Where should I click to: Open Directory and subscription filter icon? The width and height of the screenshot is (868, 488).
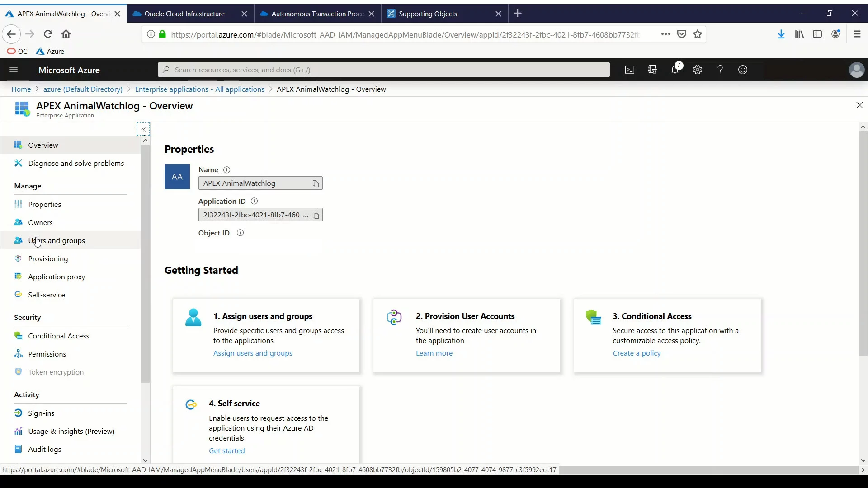click(x=652, y=70)
